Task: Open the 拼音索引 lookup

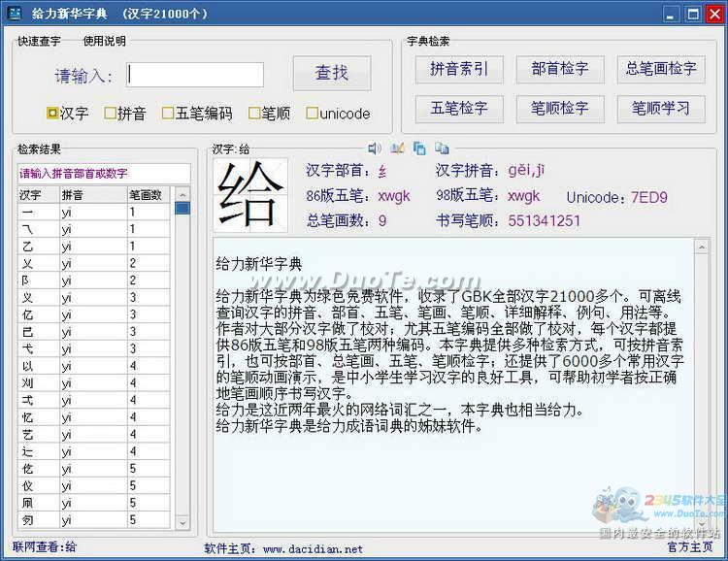Action: [x=459, y=69]
